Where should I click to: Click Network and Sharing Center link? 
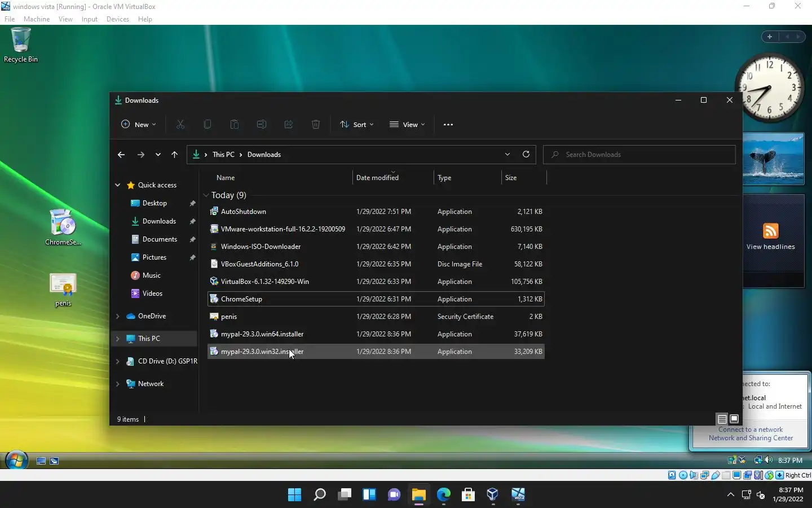pos(751,438)
